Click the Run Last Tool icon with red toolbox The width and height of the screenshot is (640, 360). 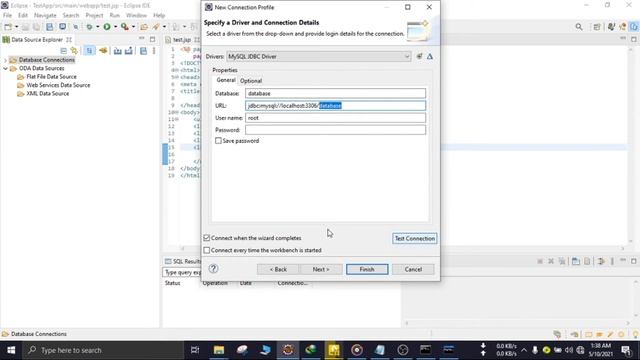tap(125, 27)
